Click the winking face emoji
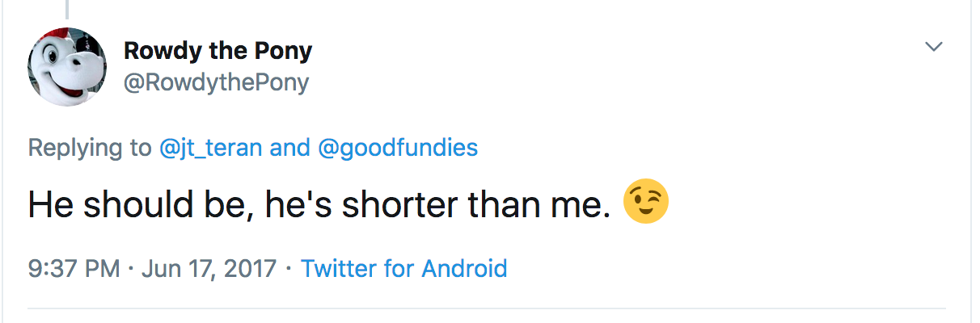The image size is (980, 323). [645, 204]
